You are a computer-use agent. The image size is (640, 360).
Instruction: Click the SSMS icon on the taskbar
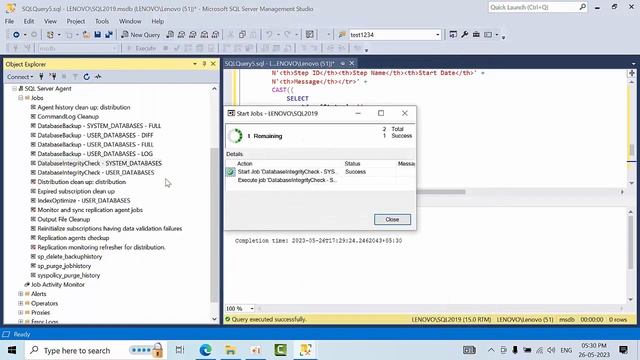[306, 350]
